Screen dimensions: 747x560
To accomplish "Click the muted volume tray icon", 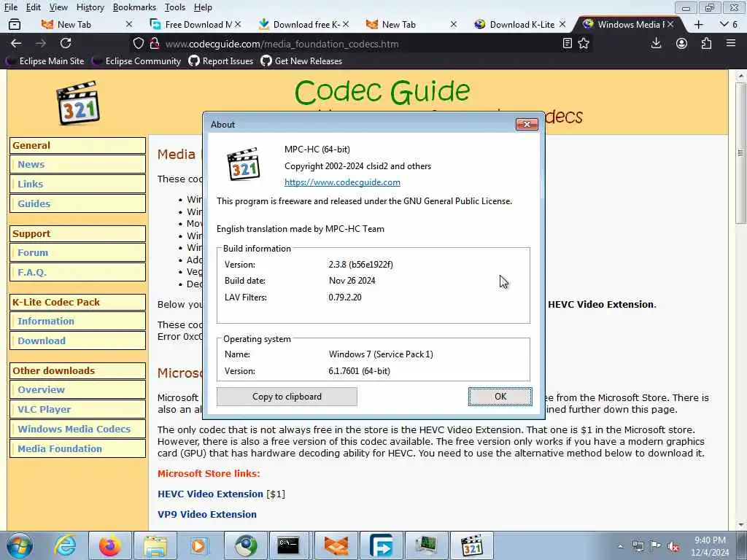I will point(673,546).
